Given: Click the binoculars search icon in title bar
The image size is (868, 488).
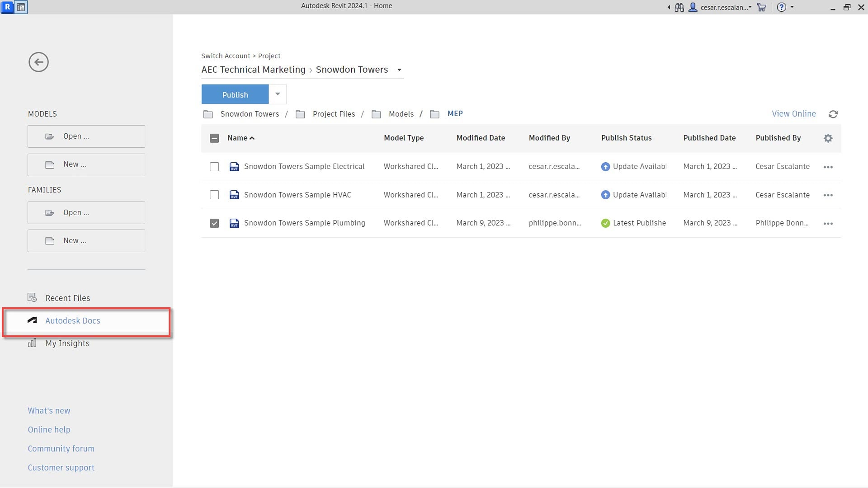Looking at the screenshot, I should click(x=679, y=7).
